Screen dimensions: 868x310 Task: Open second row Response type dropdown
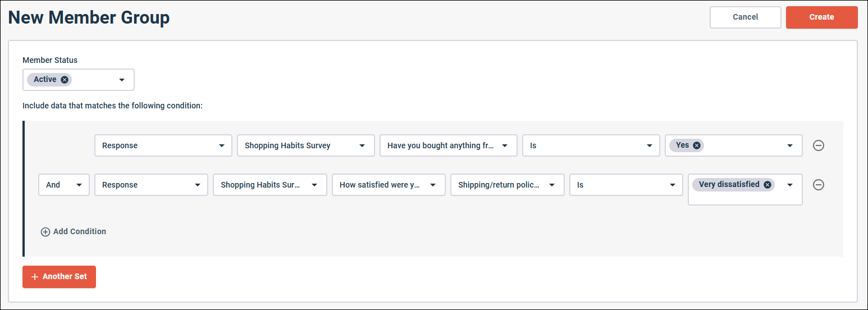[197, 185]
